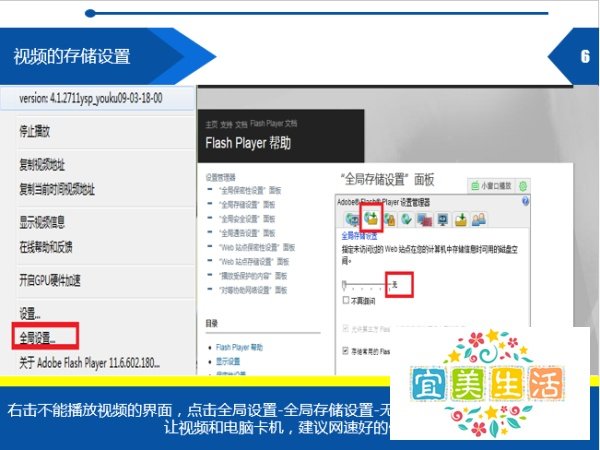Toggle the 存储常用的 Flash components checkbox

click(x=346, y=351)
